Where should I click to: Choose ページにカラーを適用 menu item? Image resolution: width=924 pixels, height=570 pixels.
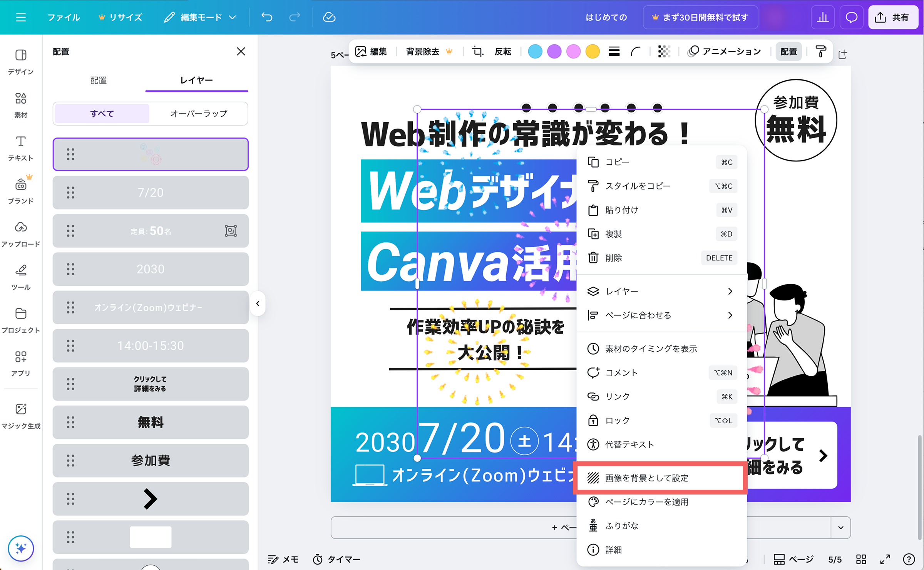pos(661,502)
